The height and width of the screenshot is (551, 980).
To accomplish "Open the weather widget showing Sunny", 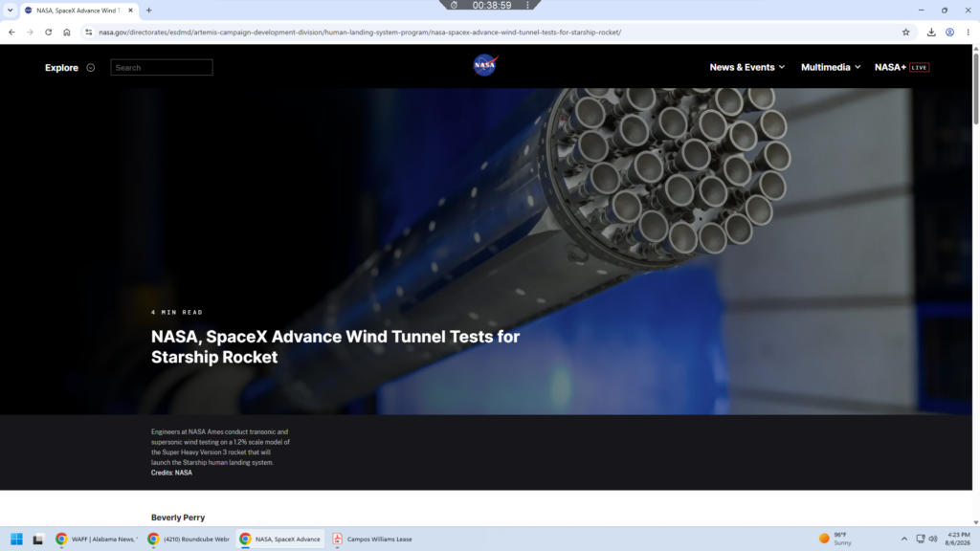I will point(835,539).
